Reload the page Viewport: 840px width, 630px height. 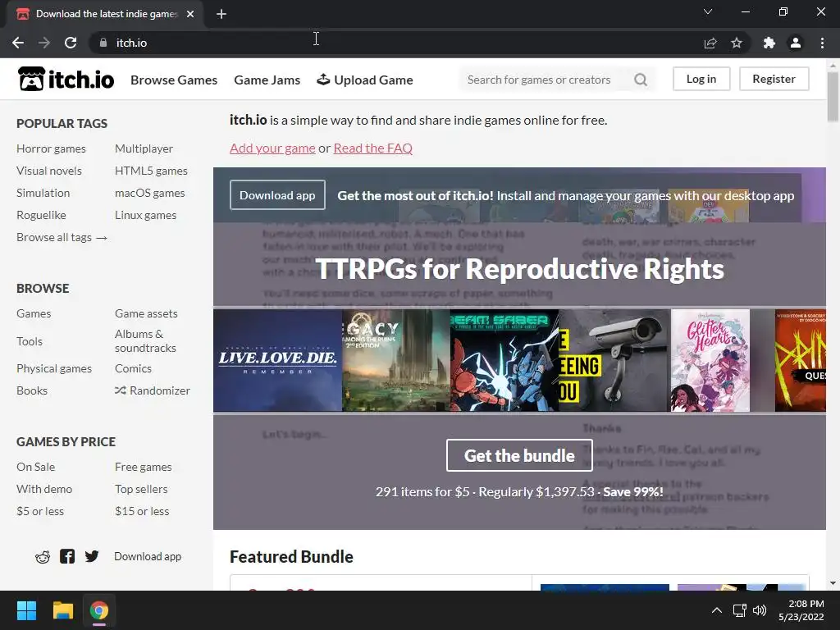point(71,43)
